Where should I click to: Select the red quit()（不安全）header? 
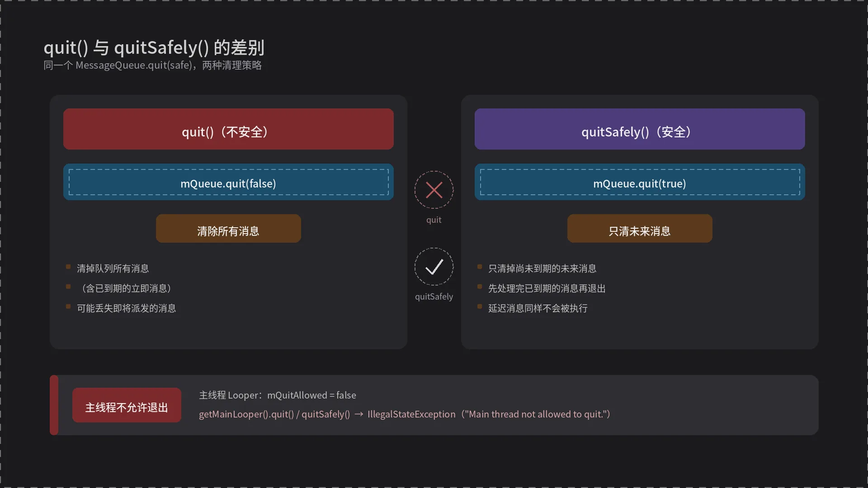click(x=228, y=129)
